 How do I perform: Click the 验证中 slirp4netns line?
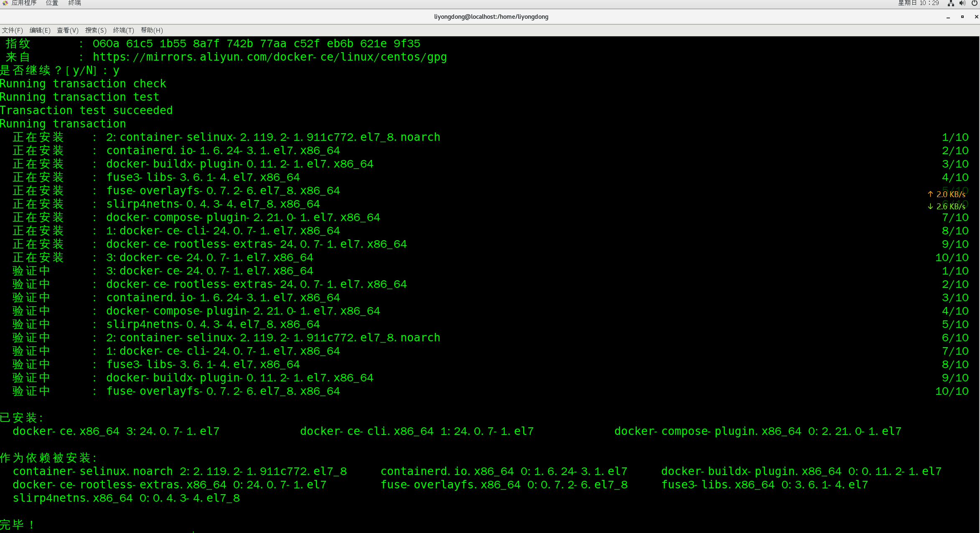pos(491,324)
